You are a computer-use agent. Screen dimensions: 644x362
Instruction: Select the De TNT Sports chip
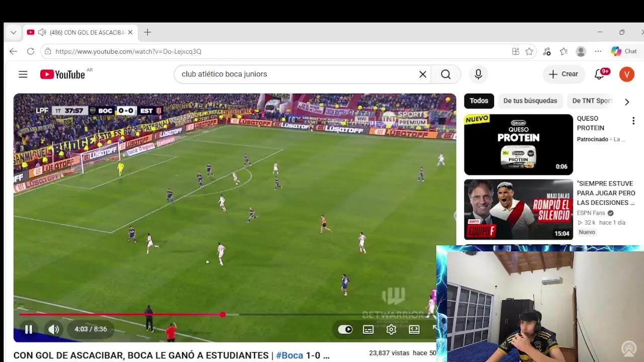point(592,101)
